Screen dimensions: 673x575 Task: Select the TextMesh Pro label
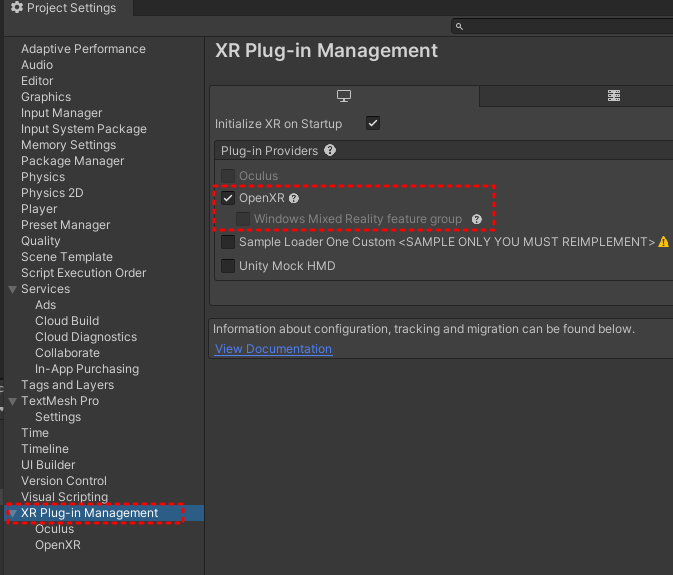click(x=60, y=401)
